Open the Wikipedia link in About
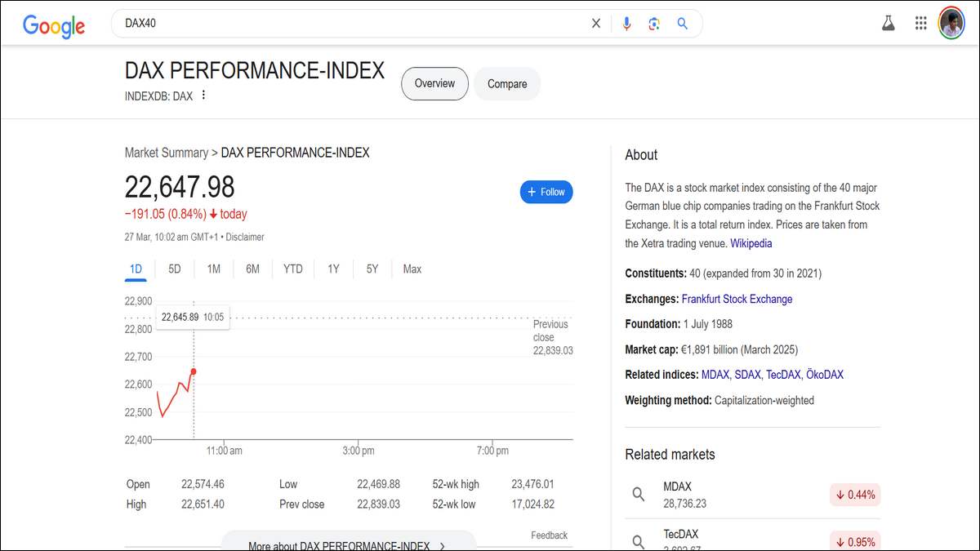 click(x=751, y=243)
